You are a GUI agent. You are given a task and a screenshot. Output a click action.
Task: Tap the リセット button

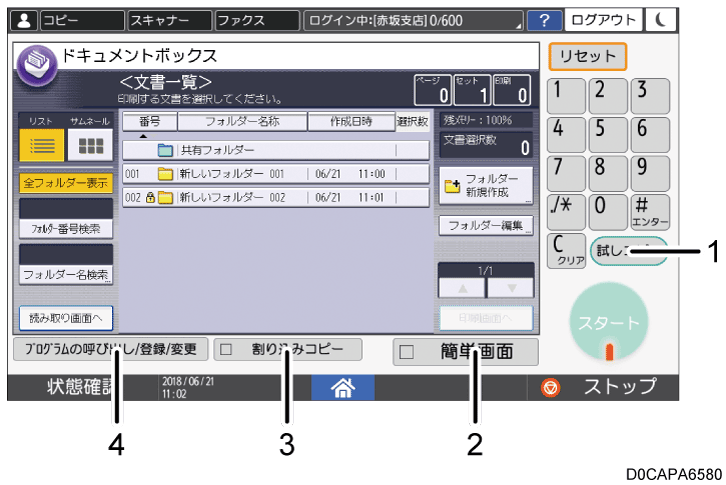(x=588, y=57)
